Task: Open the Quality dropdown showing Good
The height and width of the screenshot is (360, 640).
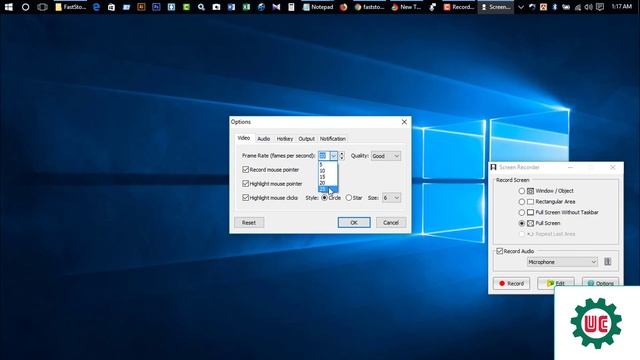Action: coord(385,156)
